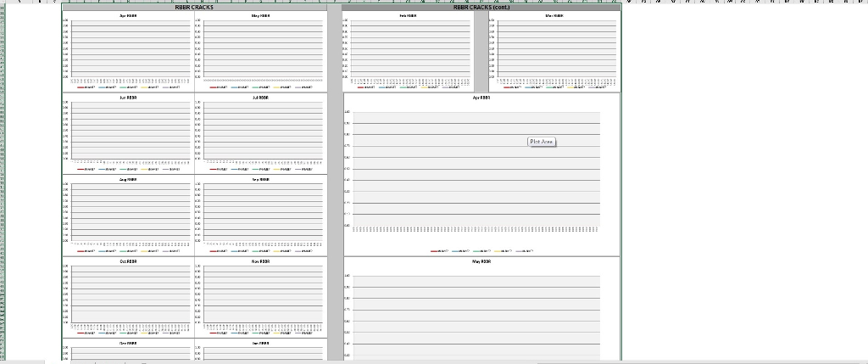Select the plot area of the Nov RBBR chart
Screen dimensions: 868x364
(x=263, y=294)
